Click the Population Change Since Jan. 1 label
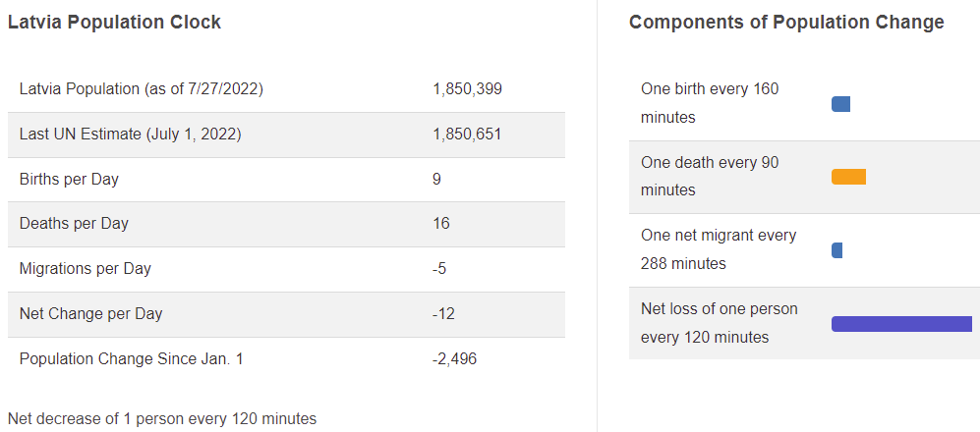This screenshot has width=980, height=432. [x=132, y=359]
